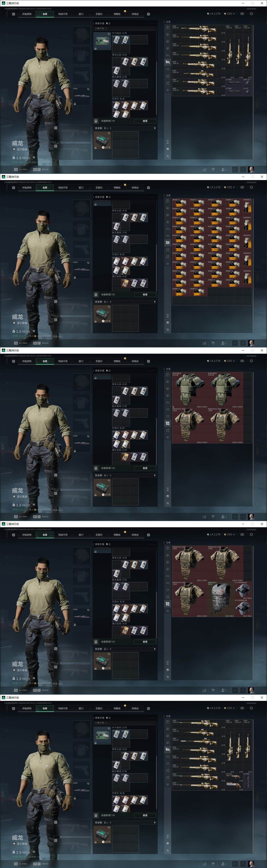Helmets window: switch to 仓库 tab
Image resolution: width=267 pixels, height=868 pixels.
(45, 535)
